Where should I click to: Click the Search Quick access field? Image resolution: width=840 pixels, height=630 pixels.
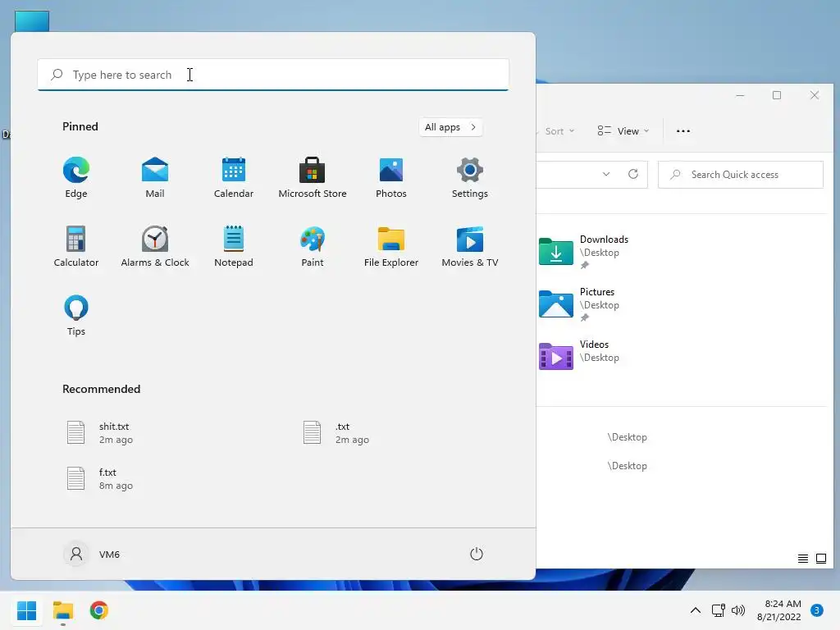741,175
